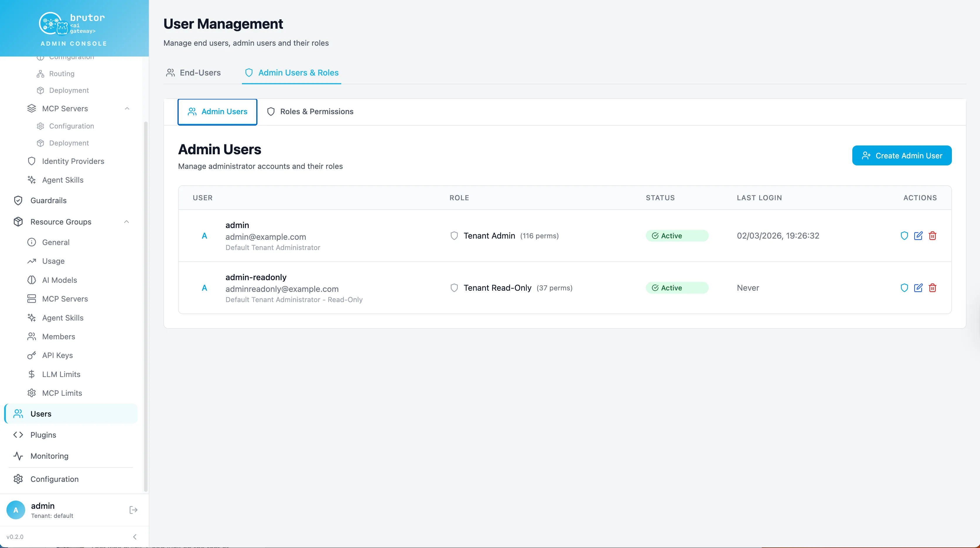
Task: Click Active status badge of admin-readonly
Action: tap(677, 288)
